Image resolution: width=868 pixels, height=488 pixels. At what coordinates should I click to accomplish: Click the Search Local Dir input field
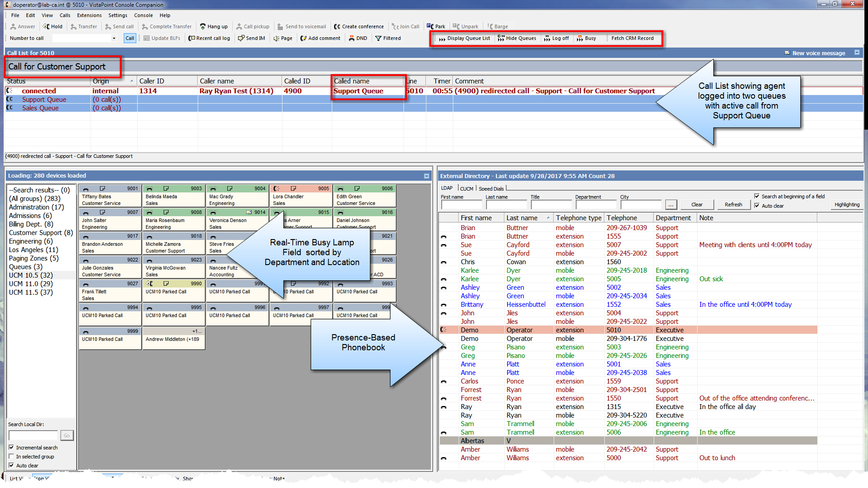click(33, 435)
